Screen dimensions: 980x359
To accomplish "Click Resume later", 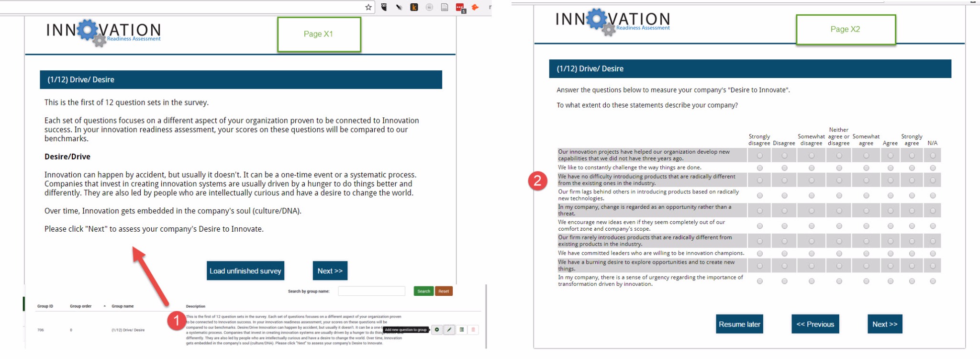I will [x=739, y=324].
